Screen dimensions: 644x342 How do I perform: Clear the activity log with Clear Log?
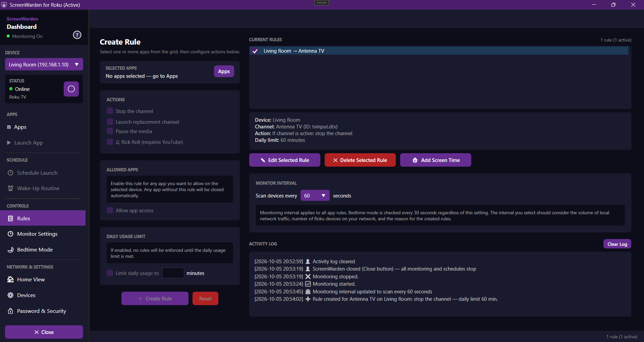tap(617, 244)
